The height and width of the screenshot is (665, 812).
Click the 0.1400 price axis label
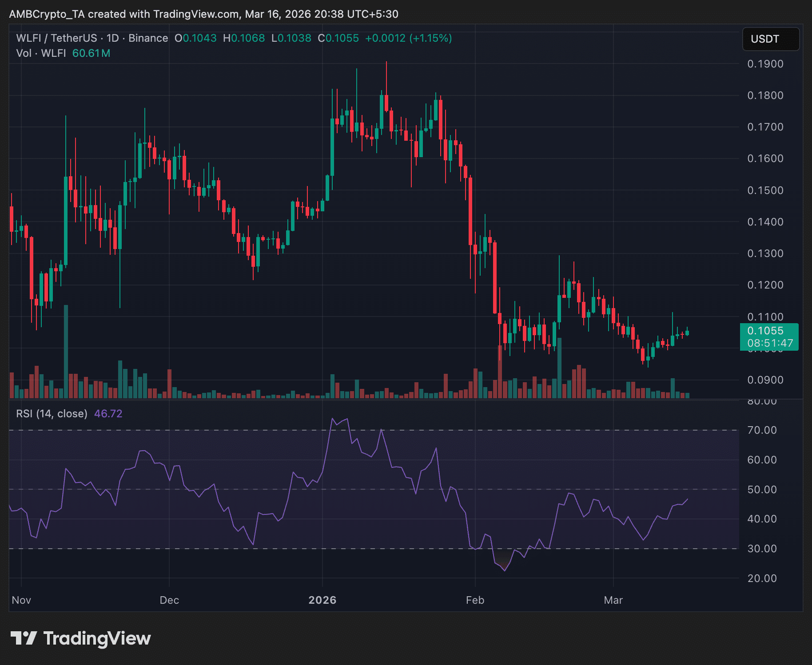point(765,222)
